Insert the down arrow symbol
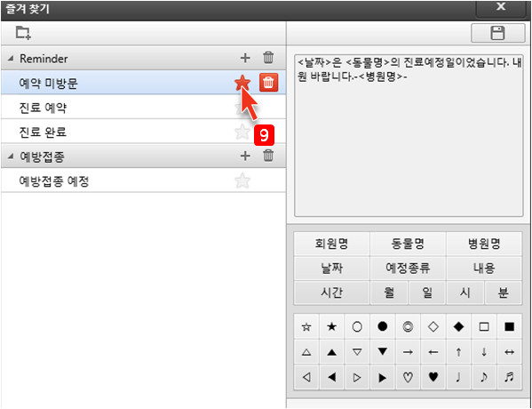The width and height of the screenshot is (532, 409). coord(484,352)
